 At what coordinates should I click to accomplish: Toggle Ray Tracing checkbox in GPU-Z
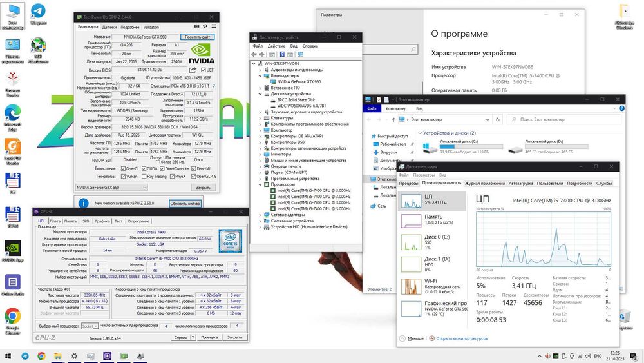point(144,177)
